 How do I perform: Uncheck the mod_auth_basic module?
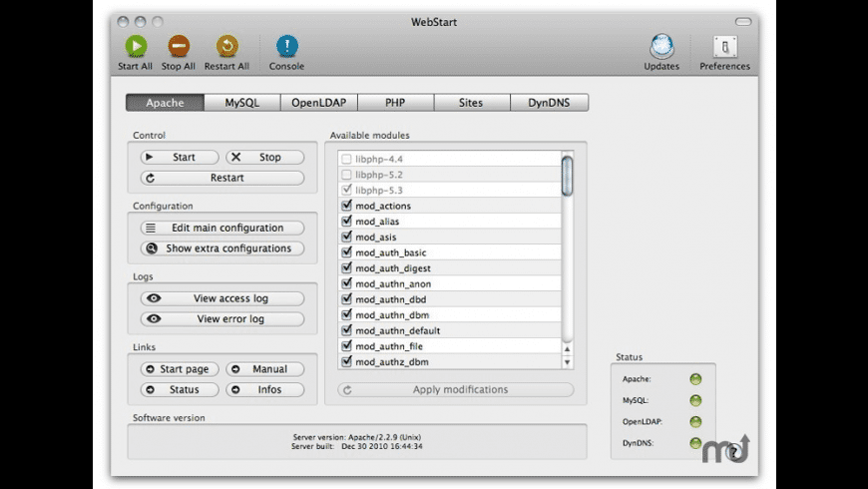click(x=346, y=251)
